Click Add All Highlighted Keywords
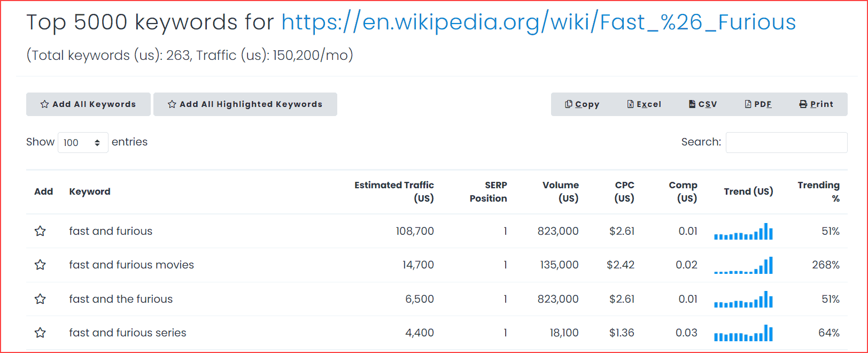The image size is (868, 353). click(245, 104)
